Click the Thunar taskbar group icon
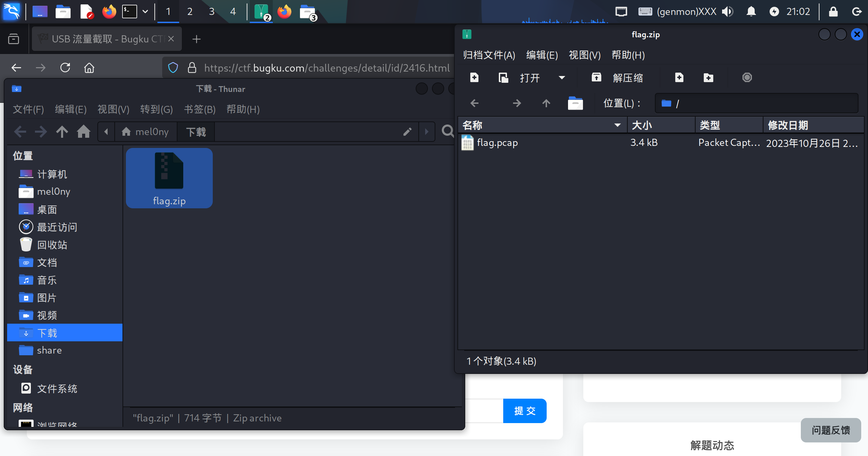The image size is (868, 456). (x=308, y=12)
